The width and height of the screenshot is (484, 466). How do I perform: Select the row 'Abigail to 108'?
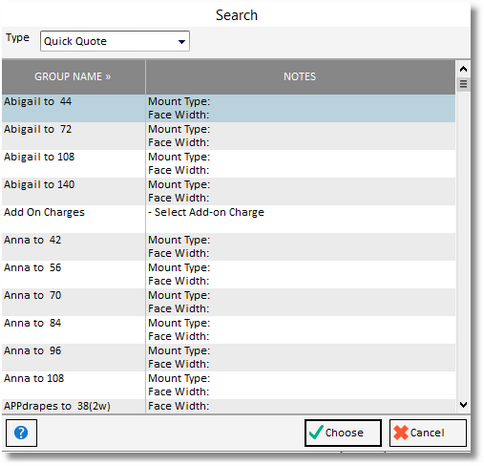click(228, 164)
